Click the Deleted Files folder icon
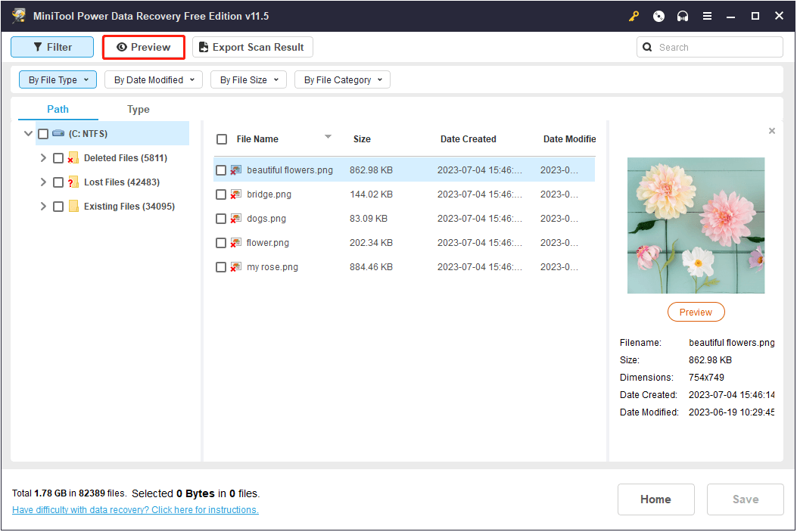 (x=73, y=158)
